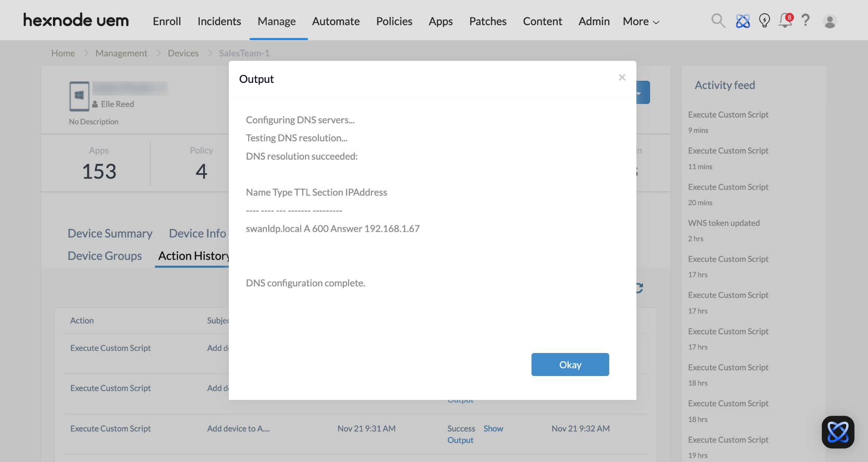Image resolution: width=868 pixels, height=462 pixels.
Task: Select the Device Groups tab
Action: [105, 256]
